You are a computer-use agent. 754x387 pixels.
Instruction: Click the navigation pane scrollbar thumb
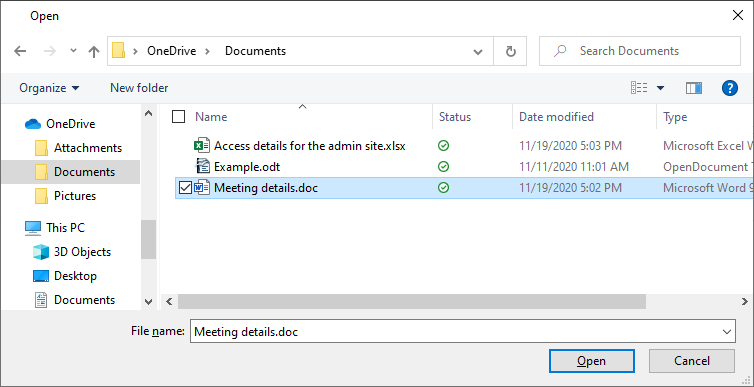149,239
